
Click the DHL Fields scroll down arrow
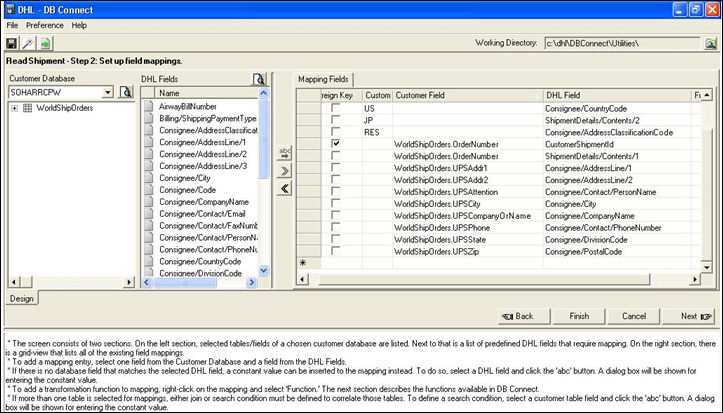264,271
